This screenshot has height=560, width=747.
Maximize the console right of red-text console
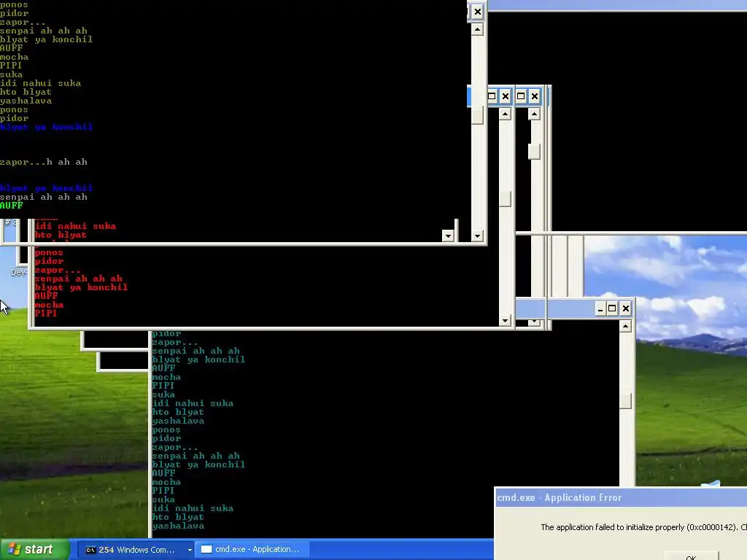coord(521,97)
